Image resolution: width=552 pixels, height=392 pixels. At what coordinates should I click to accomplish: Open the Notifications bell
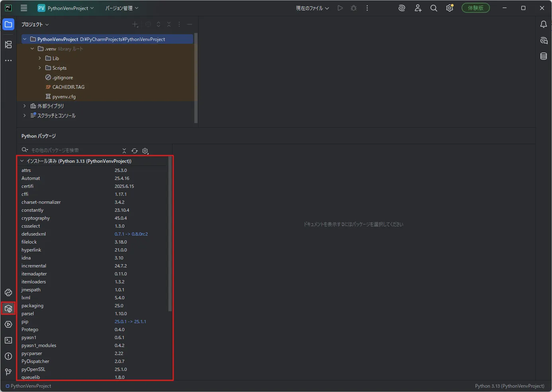(x=544, y=24)
